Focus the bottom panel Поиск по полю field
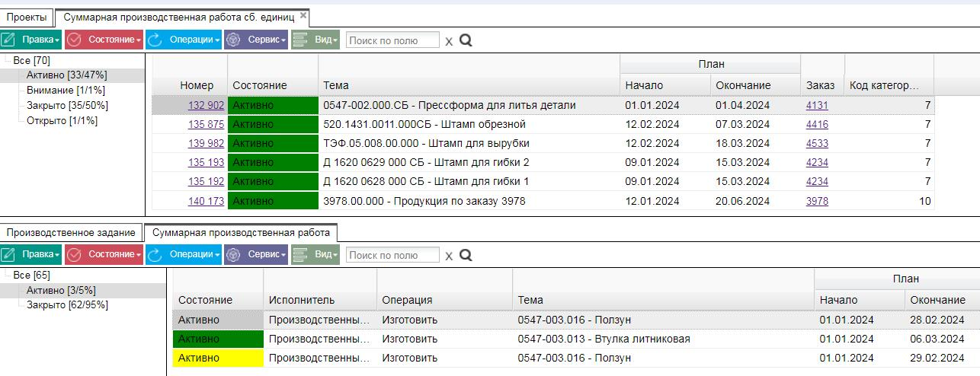This screenshot has width=980, height=376. pos(392,255)
